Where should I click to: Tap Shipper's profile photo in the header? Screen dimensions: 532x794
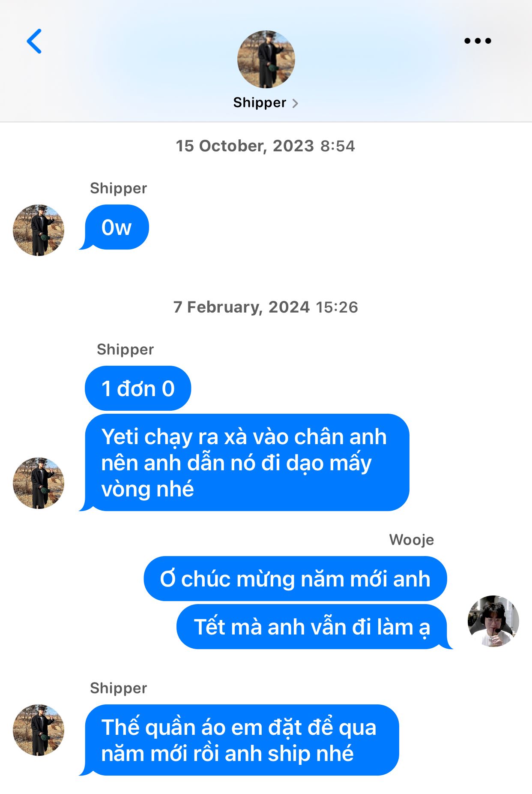point(266,59)
